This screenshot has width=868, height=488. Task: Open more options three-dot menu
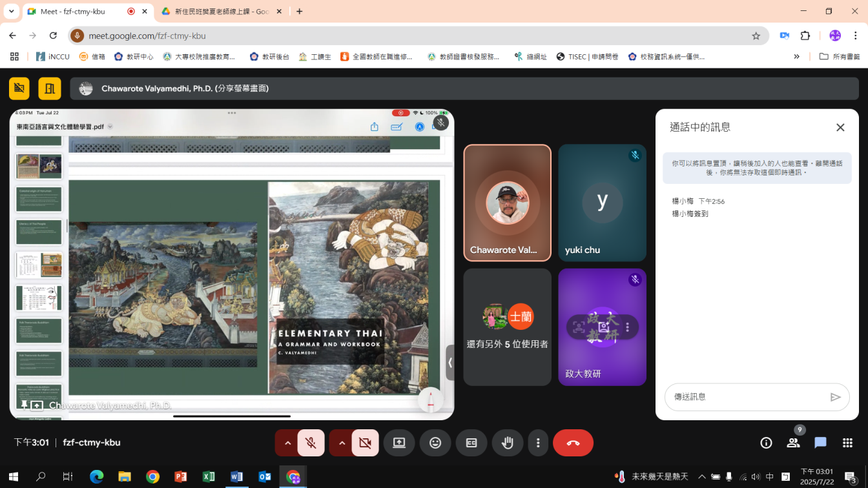[x=538, y=443]
